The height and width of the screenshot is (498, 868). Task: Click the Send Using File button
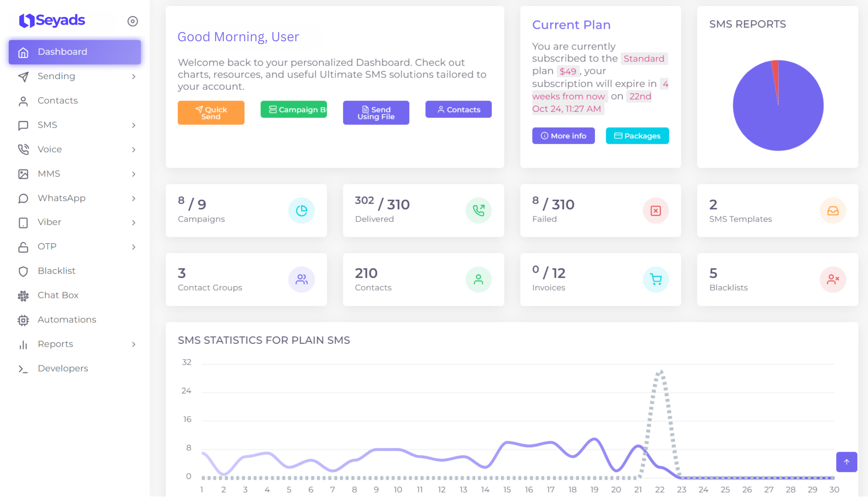376,113
